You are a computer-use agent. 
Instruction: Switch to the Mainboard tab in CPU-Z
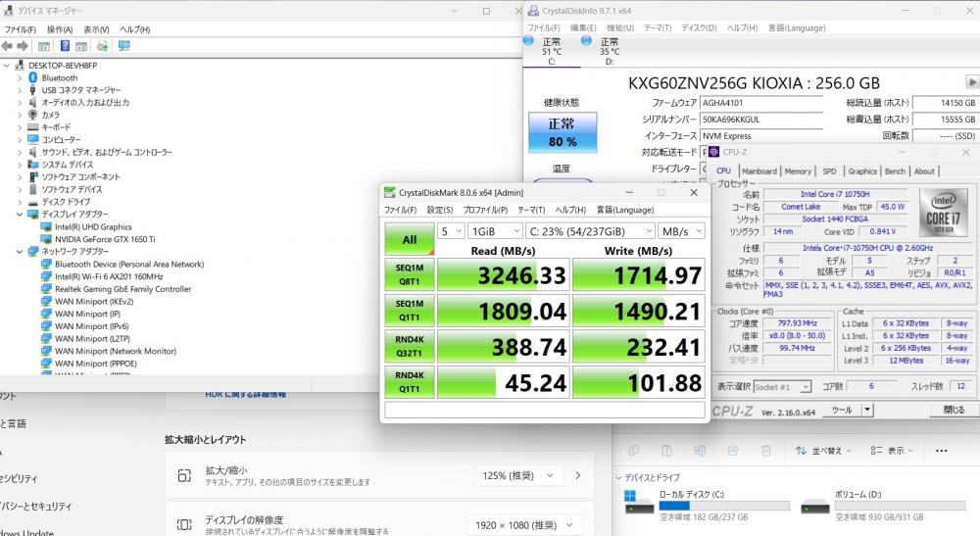(x=759, y=171)
